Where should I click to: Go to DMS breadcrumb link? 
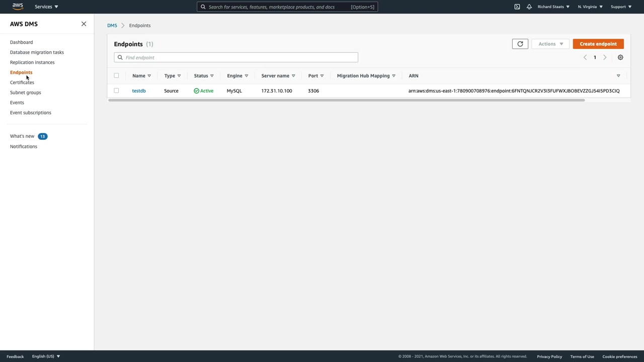click(x=112, y=25)
